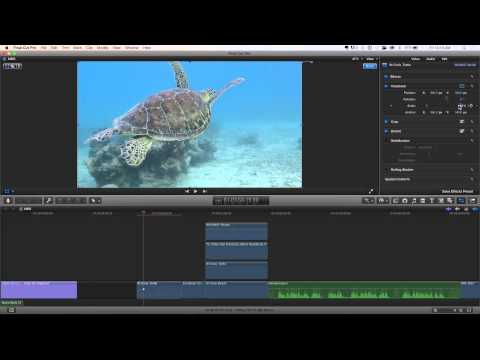This screenshot has height=360, width=480.
Task: Enter full-screen viewer playback
Action: (x=371, y=191)
